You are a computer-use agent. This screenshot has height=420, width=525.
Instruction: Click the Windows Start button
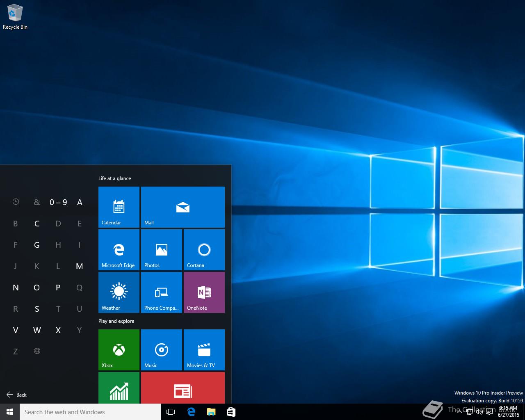click(10, 412)
